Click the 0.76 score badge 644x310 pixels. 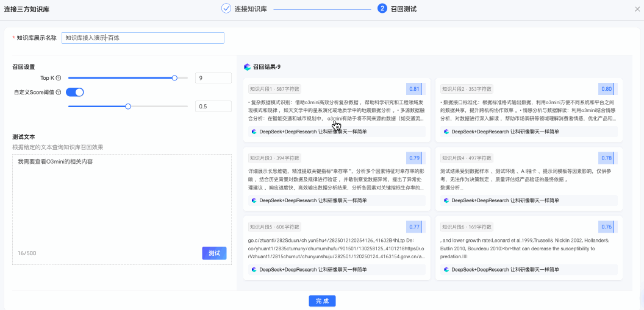[608, 227]
